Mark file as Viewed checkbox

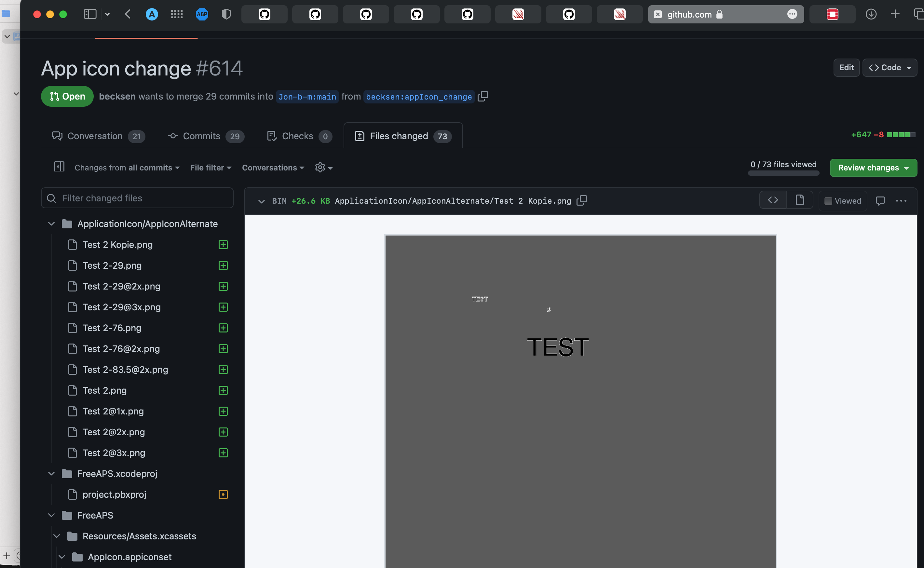pyautogui.click(x=828, y=201)
